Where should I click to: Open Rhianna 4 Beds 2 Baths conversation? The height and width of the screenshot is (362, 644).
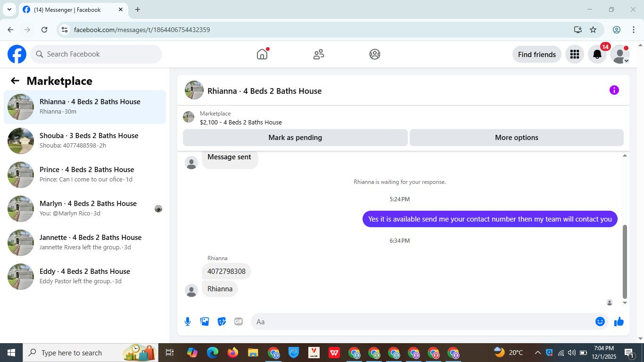(x=85, y=107)
